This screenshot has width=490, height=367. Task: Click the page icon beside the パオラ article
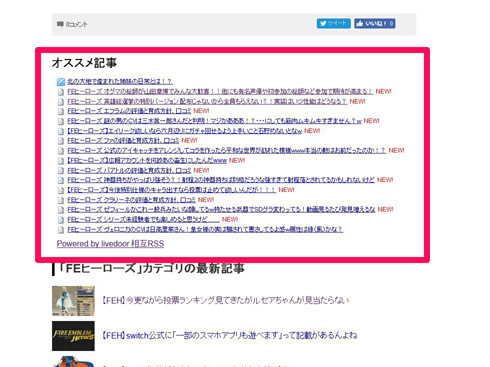pyautogui.click(x=61, y=171)
